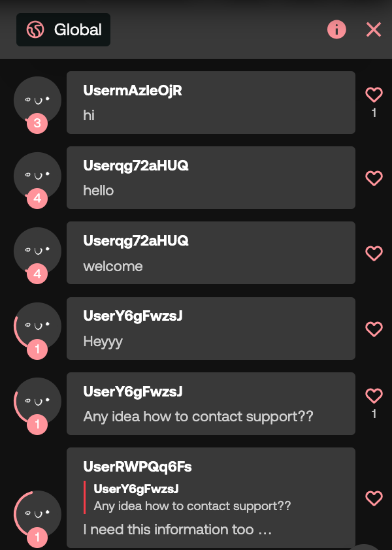Open avatar beside the "hello" message
392x550 pixels.
click(x=37, y=176)
